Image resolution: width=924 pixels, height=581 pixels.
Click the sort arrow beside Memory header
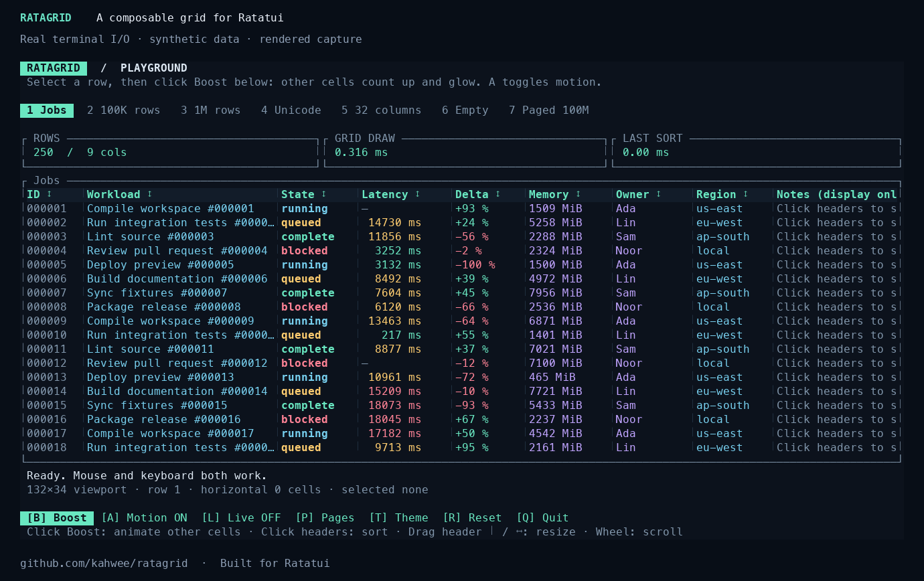[x=579, y=194]
